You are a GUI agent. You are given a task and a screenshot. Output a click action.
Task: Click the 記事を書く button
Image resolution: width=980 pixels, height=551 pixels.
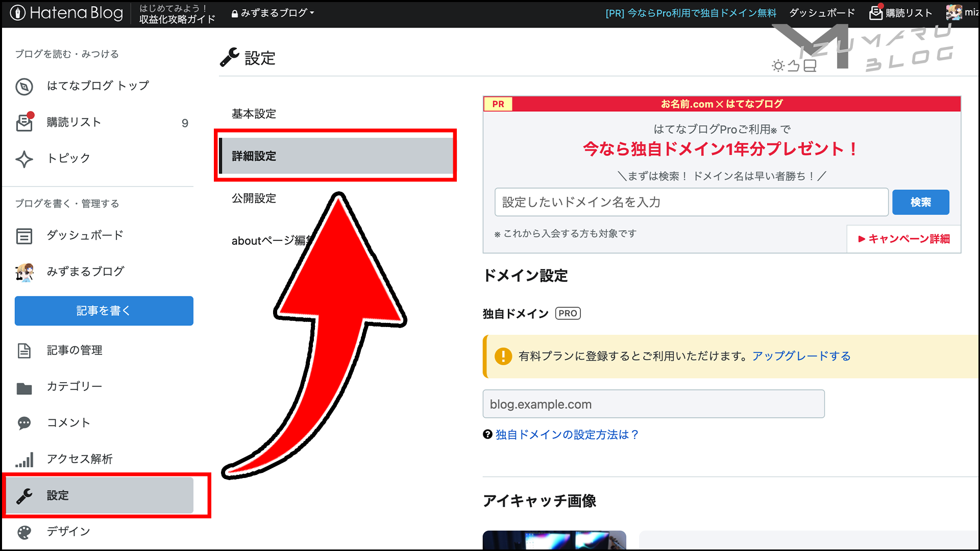(x=104, y=311)
